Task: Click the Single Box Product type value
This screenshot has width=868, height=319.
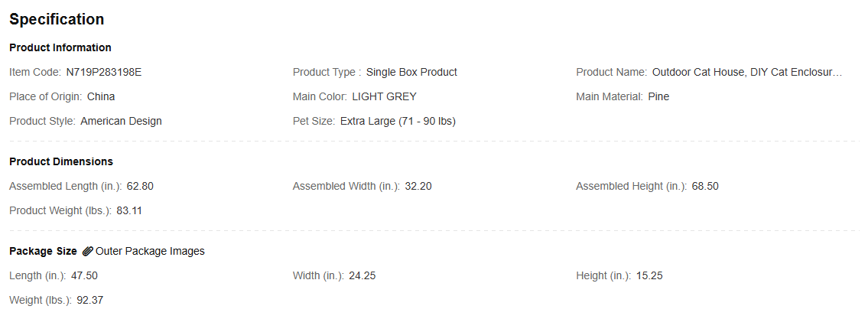Action: pos(412,72)
